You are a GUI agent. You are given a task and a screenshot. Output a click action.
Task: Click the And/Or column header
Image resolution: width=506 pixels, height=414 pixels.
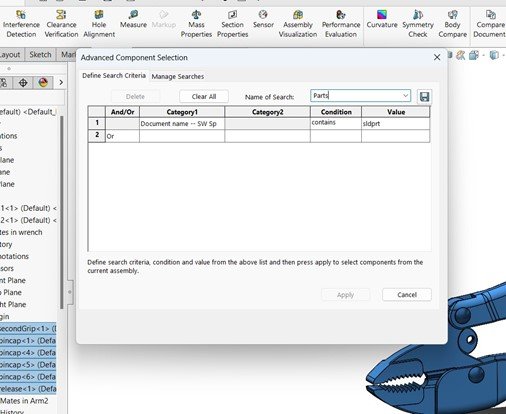[x=122, y=112]
